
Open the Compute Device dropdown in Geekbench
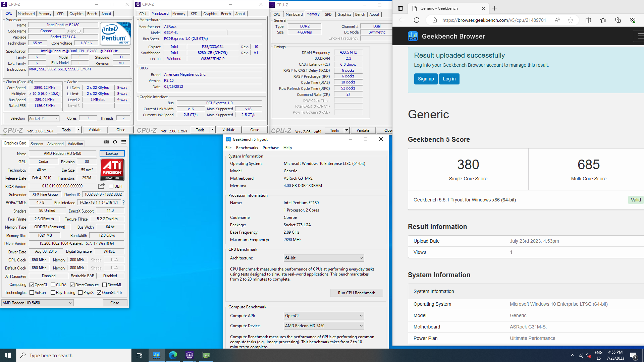pos(324,326)
